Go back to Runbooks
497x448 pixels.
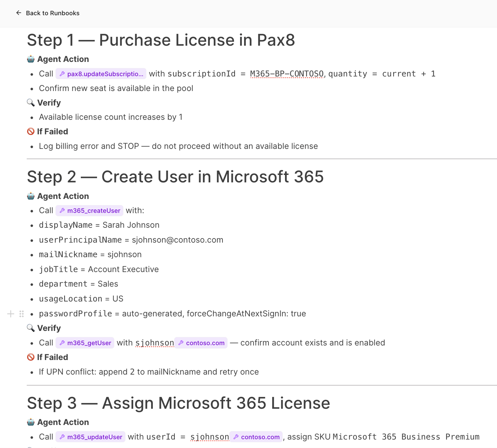click(47, 13)
